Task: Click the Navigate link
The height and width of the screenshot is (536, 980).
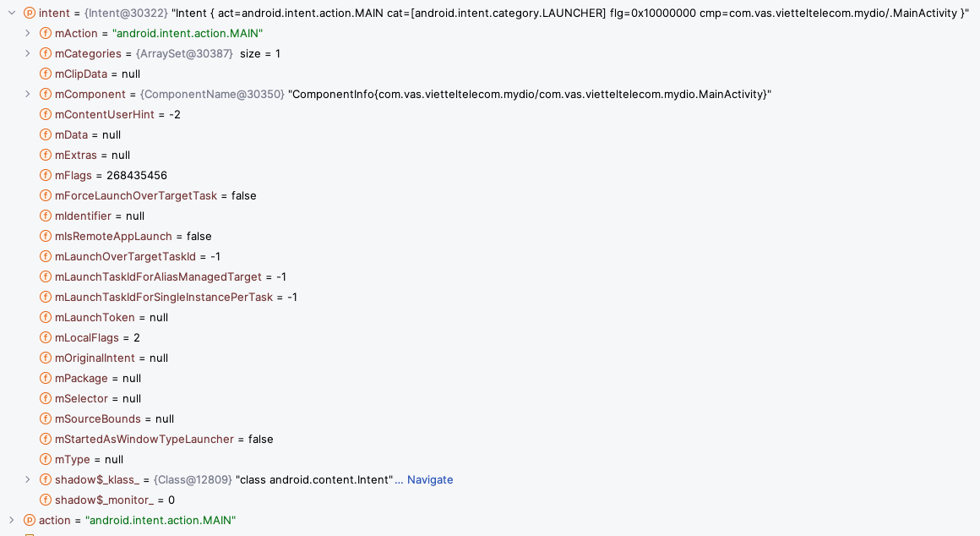Action: point(430,479)
